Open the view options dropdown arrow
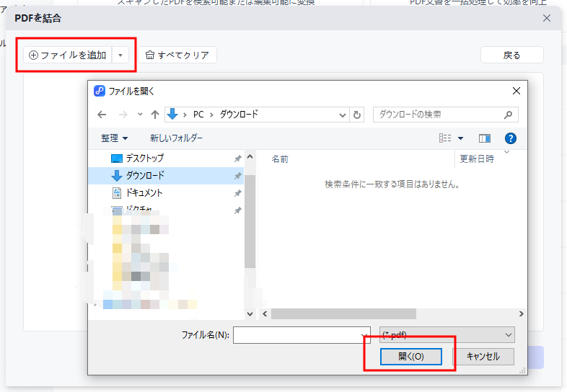 click(461, 138)
